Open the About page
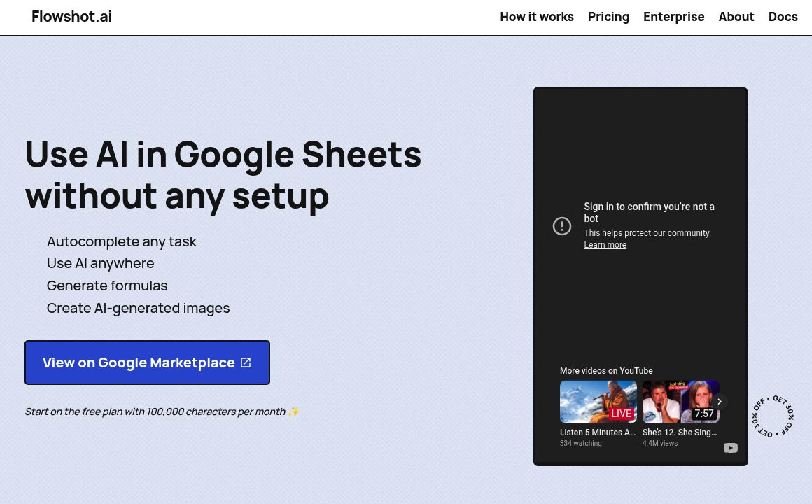 pos(736,17)
